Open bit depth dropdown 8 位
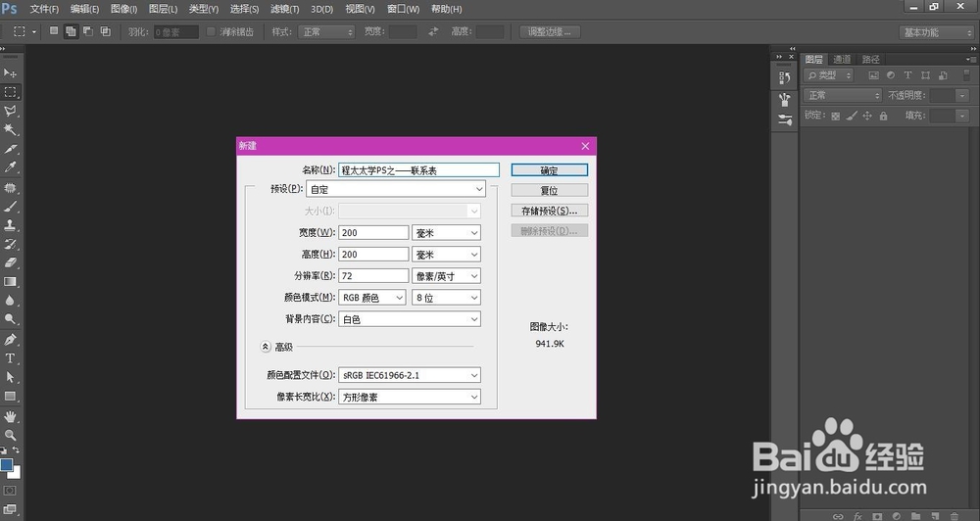Screen dimensions: 980x521 (446, 298)
